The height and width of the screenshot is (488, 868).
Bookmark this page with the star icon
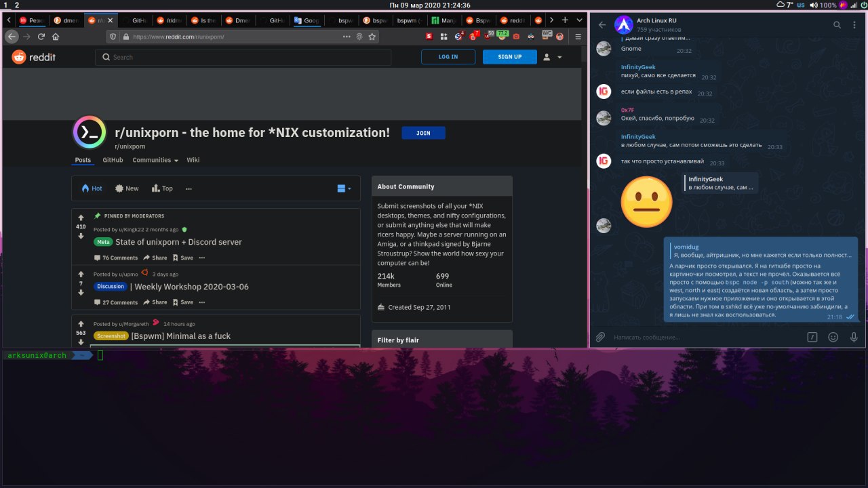[372, 37]
